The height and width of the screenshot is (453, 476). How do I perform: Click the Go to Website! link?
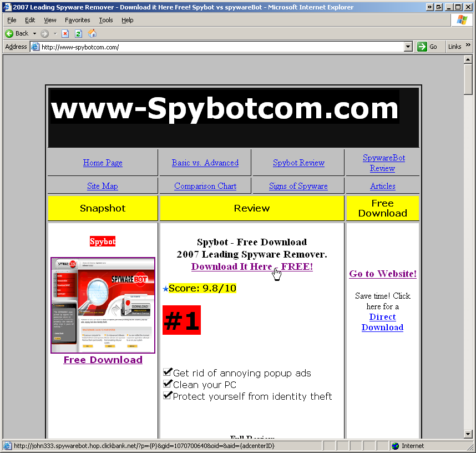[383, 274]
